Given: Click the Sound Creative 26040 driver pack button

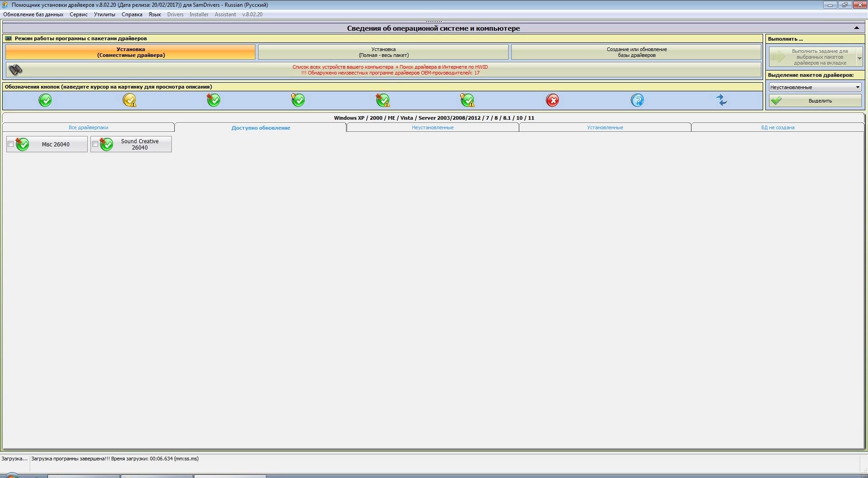Looking at the screenshot, I should tap(131, 144).
